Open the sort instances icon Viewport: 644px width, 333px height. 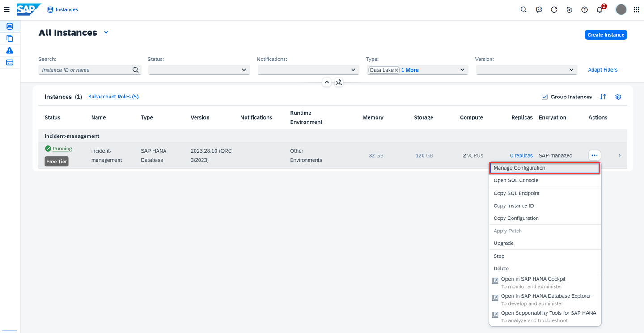(x=603, y=97)
